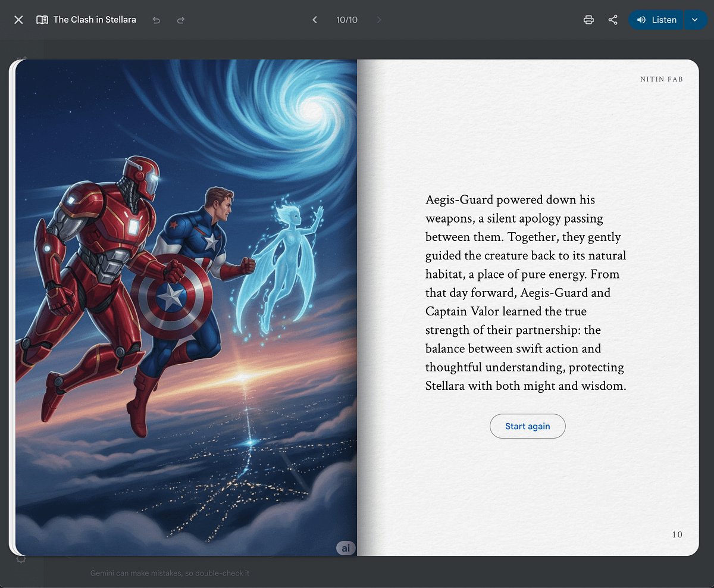Screen dimensions: 714x588
Task: Click the page number 10
Action: pyautogui.click(x=677, y=534)
